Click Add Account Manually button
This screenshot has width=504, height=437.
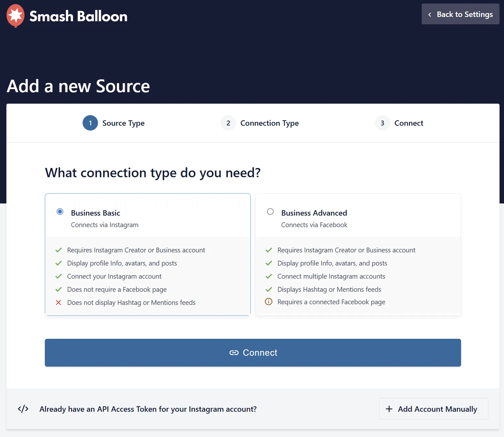click(434, 409)
